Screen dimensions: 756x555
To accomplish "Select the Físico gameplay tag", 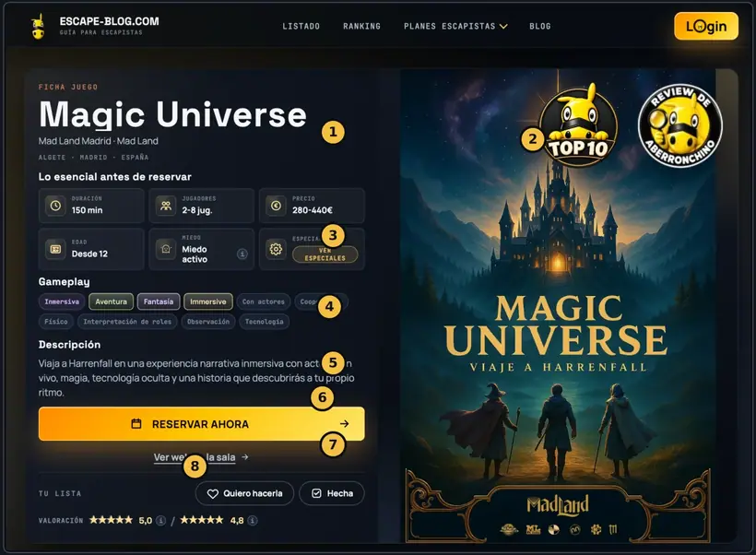I will 56,321.
